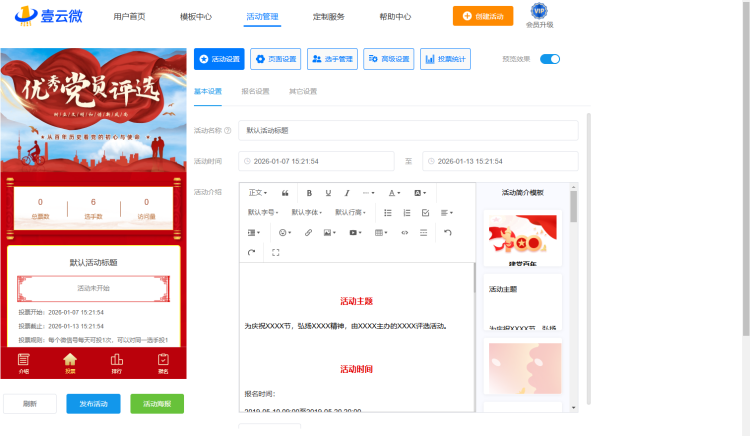The width and height of the screenshot is (750, 436).
Task: Toggle the 预览效果 preview switch
Action: [x=550, y=59]
